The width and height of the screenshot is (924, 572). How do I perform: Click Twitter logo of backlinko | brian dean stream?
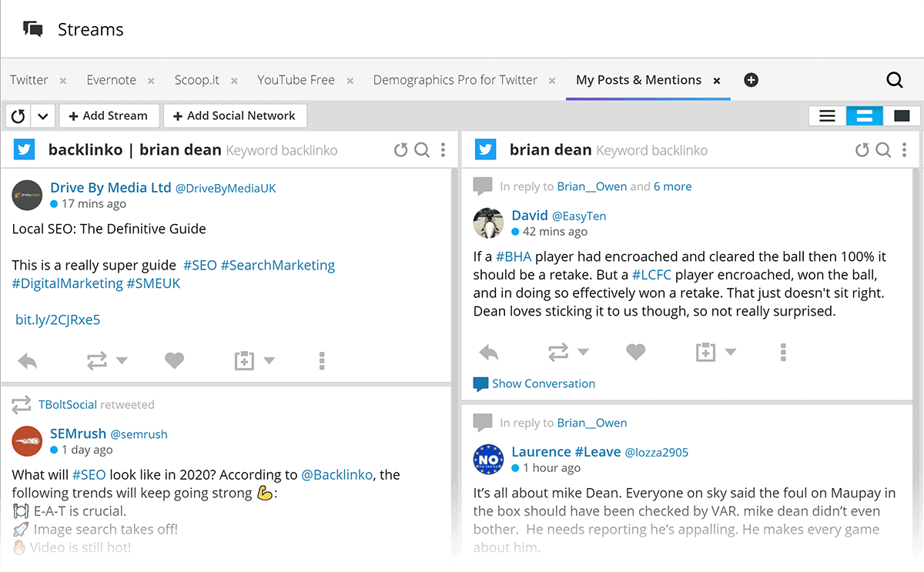pos(24,150)
